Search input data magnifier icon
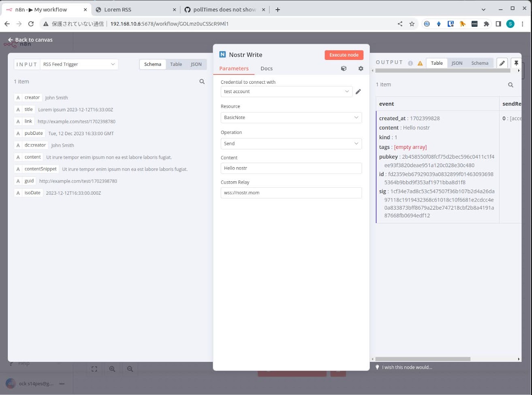Image resolution: width=532 pixels, height=395 pixels. (202, 82)
